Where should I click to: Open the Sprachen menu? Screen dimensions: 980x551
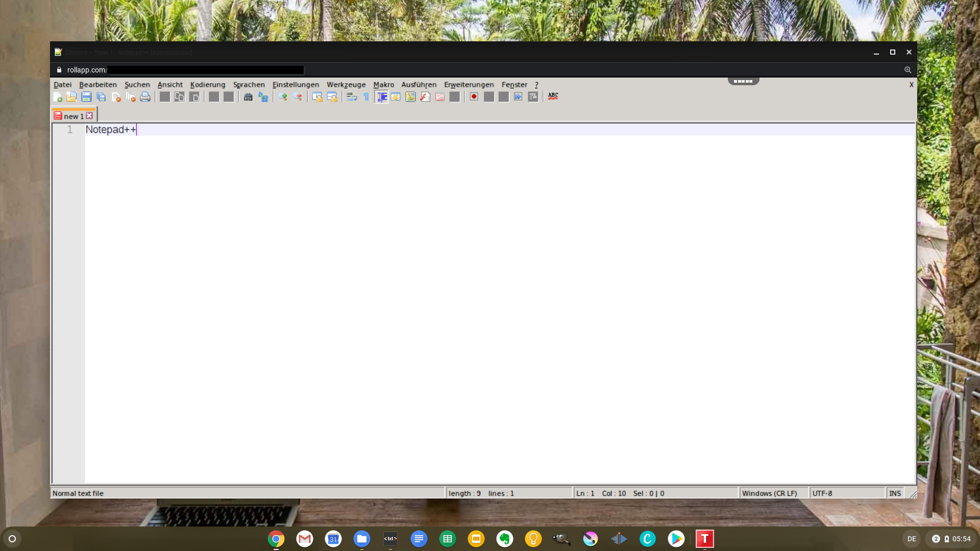[x=249, y=85]
